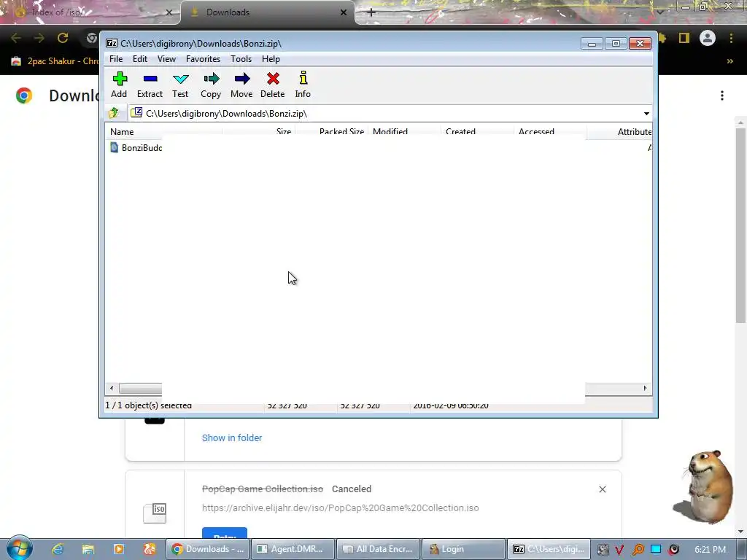747x560 pixels.
Task: Switch to the Login taskbar button
Action: 463,549
